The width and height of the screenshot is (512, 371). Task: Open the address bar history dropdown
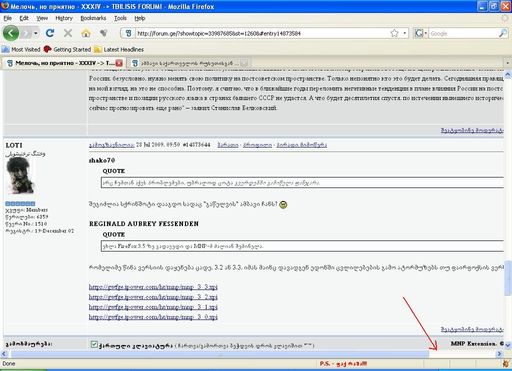[x=404, y=33]
